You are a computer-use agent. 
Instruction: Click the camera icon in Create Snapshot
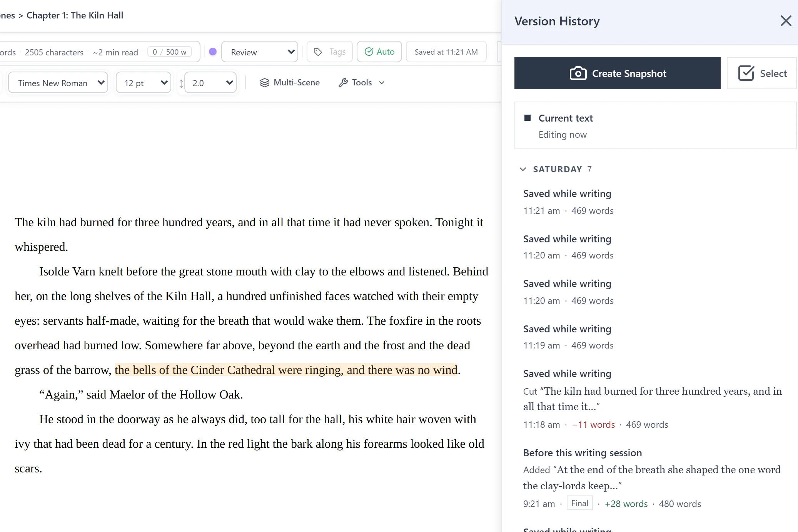click(x=578, y=73)
